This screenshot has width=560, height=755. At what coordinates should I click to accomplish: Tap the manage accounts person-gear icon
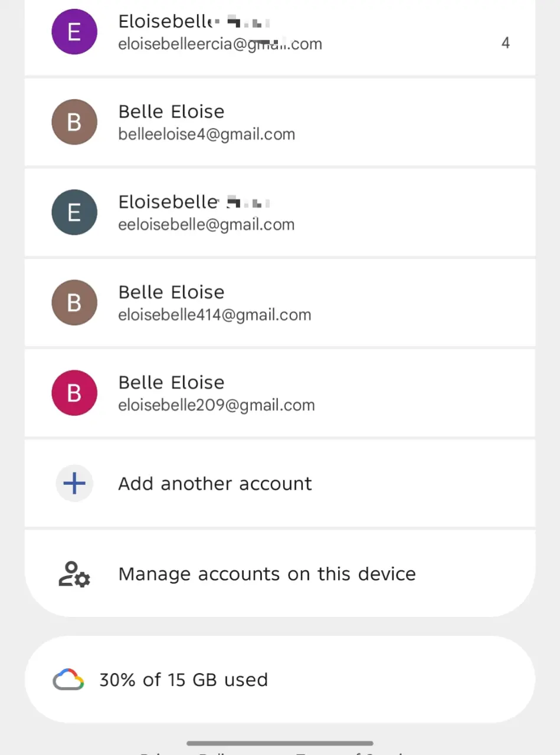pyautogui.click(x=74, y=574)
